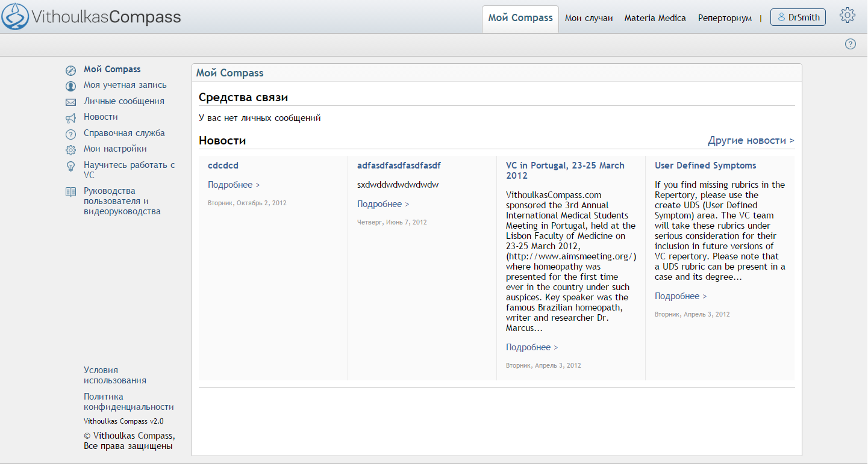Image resolution: width=868 pixels, height=464 pixels.
Task: Click the Другие новости link
Action: pos(751,140)
